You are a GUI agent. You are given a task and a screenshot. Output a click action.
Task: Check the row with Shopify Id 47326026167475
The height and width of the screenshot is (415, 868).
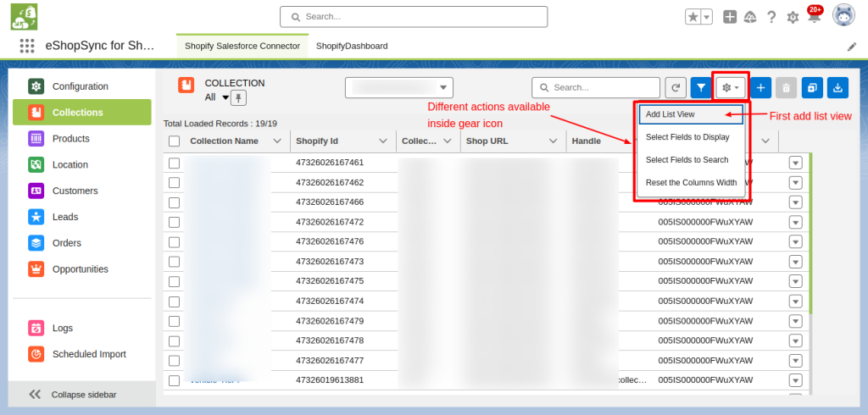point(175,282)
